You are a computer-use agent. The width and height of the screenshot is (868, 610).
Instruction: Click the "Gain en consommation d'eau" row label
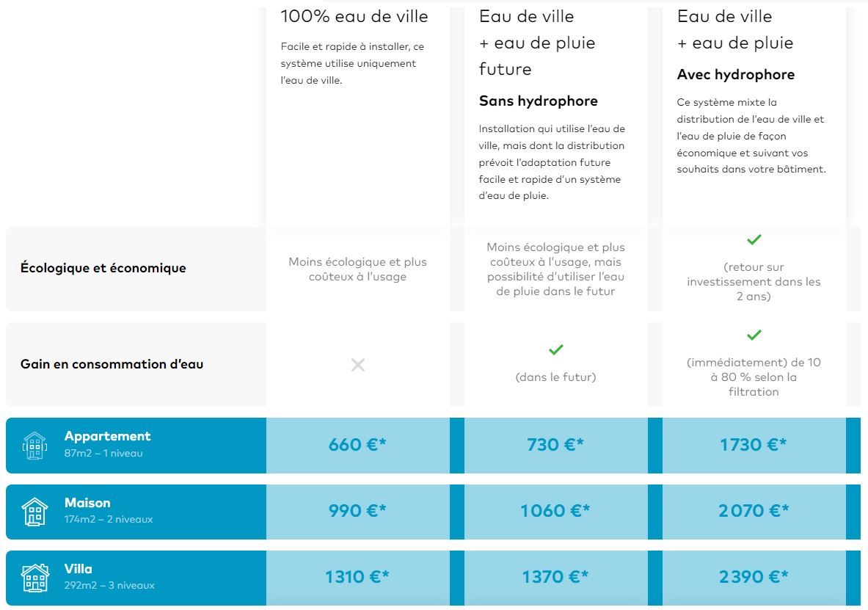[112, 364]
